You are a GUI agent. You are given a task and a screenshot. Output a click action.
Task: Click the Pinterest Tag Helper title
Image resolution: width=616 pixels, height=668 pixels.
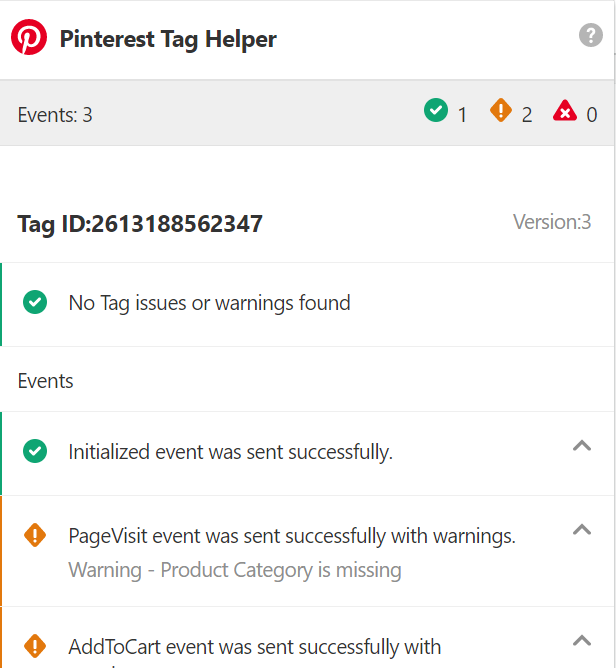pyautogui.click(x=168, y=39)
